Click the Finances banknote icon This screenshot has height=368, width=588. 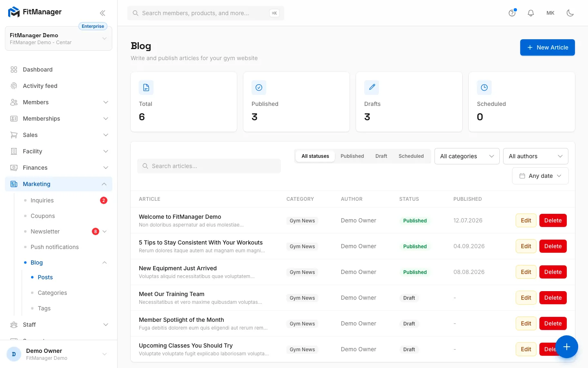[x=14, y=168]
